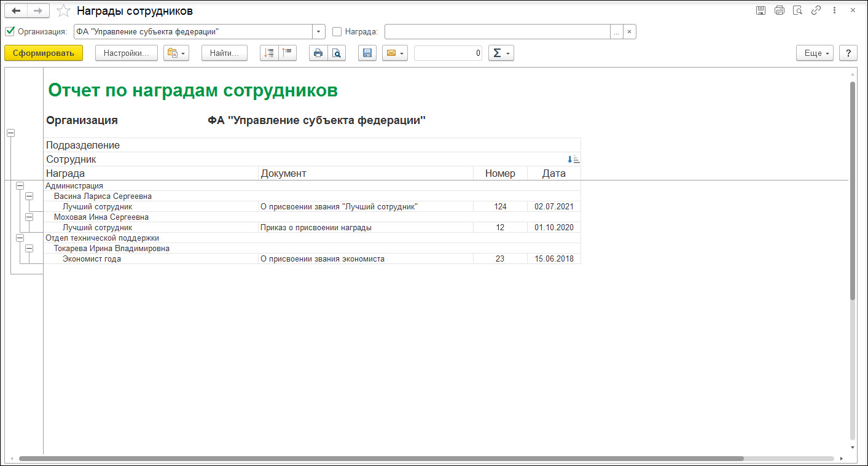Click 'О присвоении звания экономиста' cell
Screen dimensions: 868x466
click(x=366, y=258)
